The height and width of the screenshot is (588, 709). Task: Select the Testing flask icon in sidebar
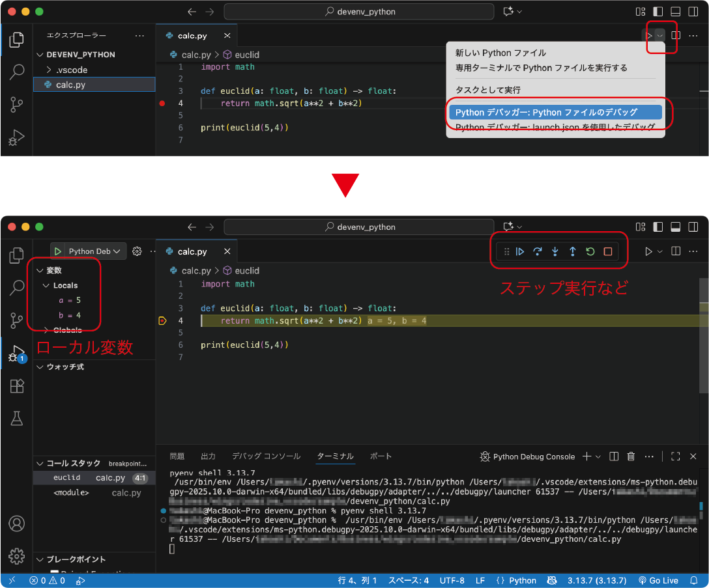[16, 419]
